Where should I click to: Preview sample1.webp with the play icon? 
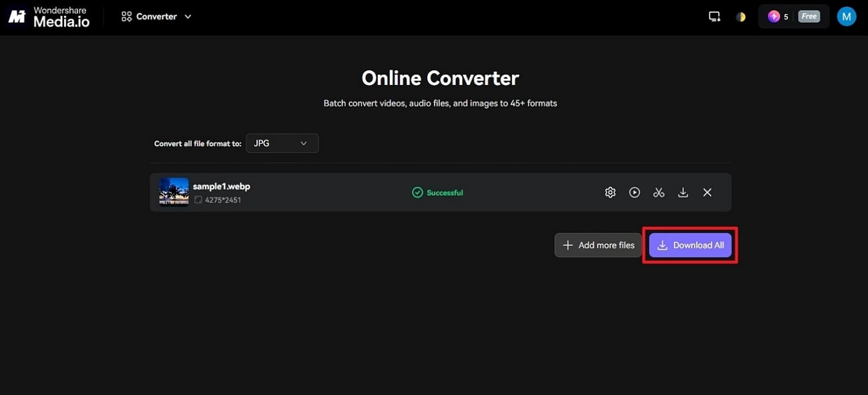click(x=634, y=192)
